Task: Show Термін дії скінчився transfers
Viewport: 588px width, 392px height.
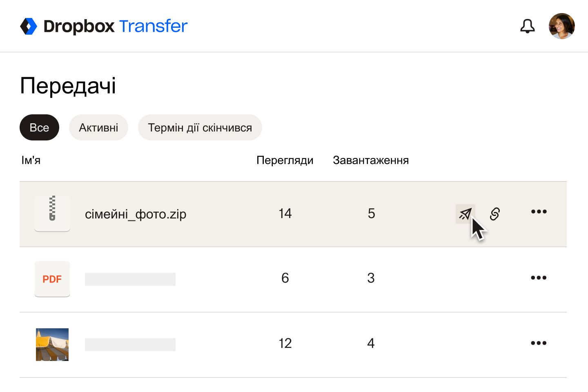Action: coord(200,127)
